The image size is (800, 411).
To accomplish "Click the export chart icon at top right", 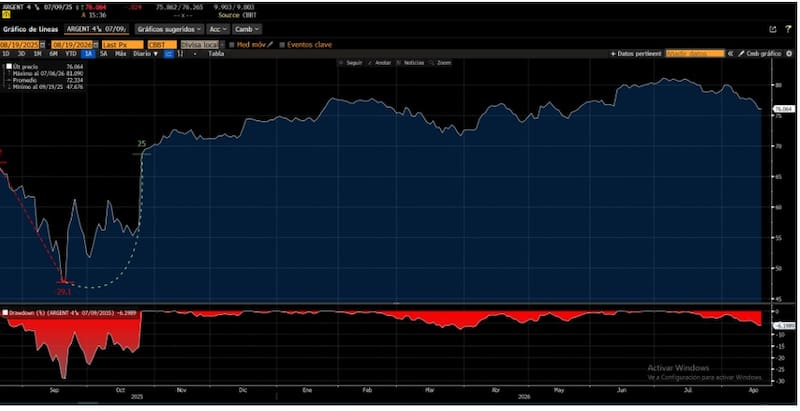I will point(772,30).
